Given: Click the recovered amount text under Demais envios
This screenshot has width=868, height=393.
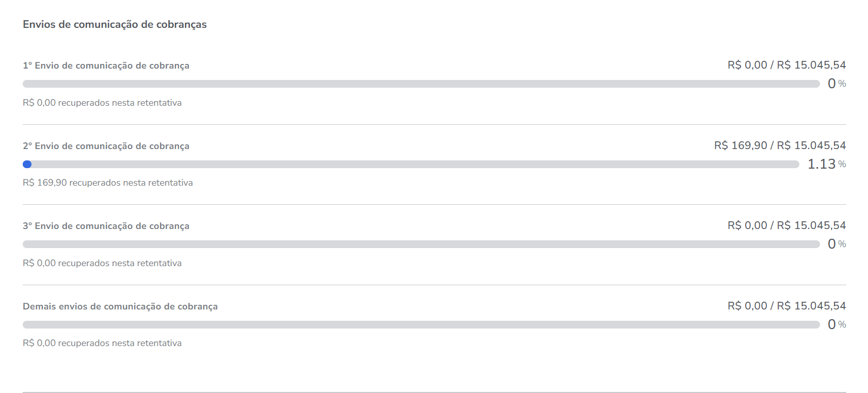Looking at the screenshot, I should [x=102, y=343].
